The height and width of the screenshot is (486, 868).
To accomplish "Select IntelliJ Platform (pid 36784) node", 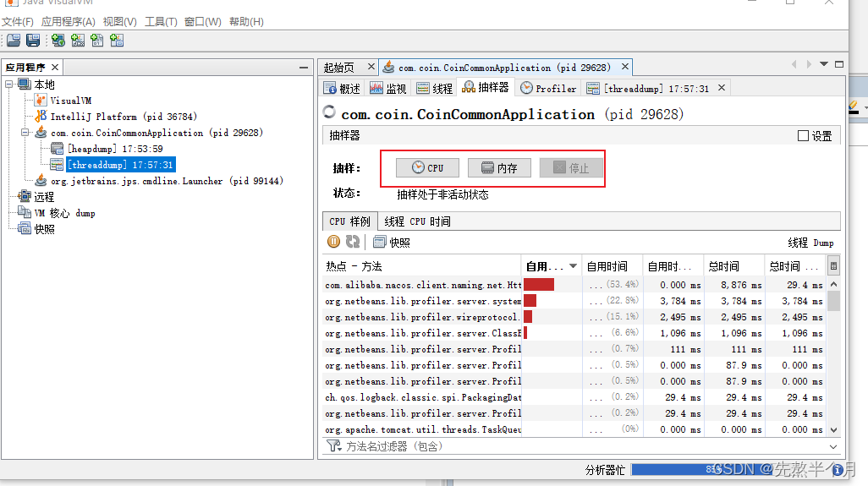I will (x=124, y=117).
